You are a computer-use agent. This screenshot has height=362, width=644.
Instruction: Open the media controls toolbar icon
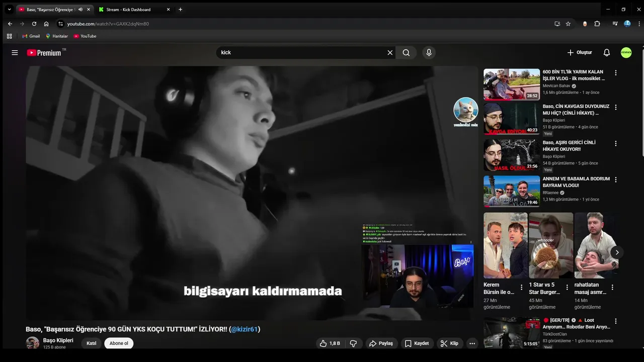pos(615,24)
